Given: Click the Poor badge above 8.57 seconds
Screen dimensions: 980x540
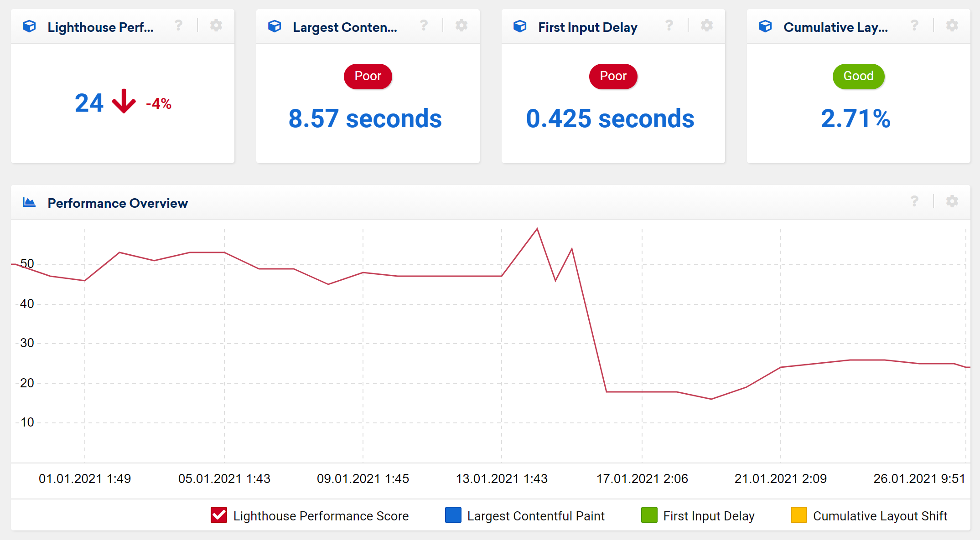Looking at the screenshot, I should 368,76.
